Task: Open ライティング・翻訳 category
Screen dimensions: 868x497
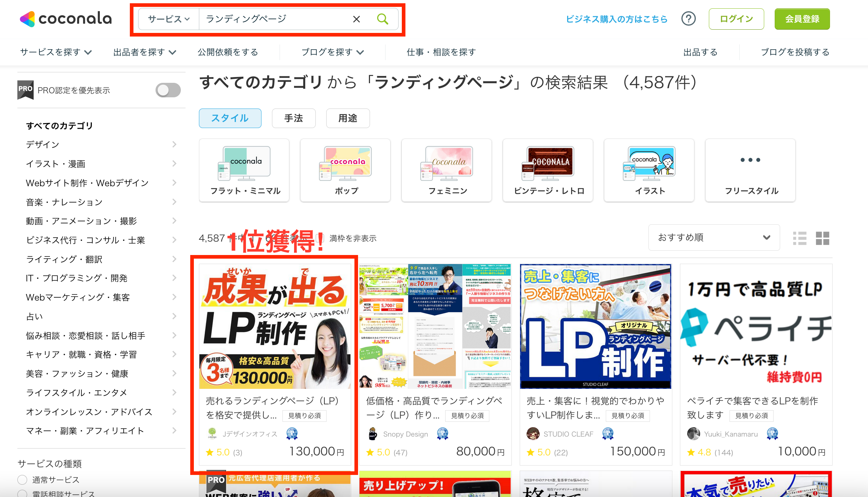Action: click(x=64, y=259)
